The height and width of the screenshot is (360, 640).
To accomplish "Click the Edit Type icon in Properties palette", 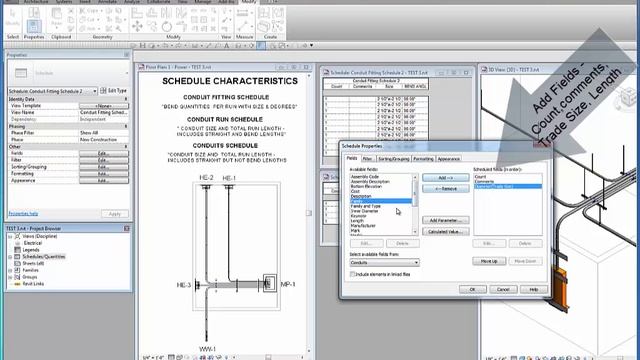I will coord(103,91).
